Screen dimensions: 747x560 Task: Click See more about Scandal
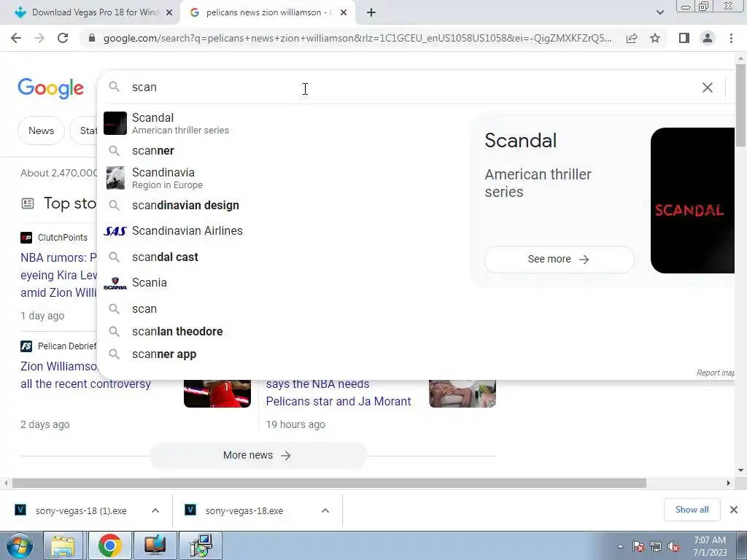point(560,260)
